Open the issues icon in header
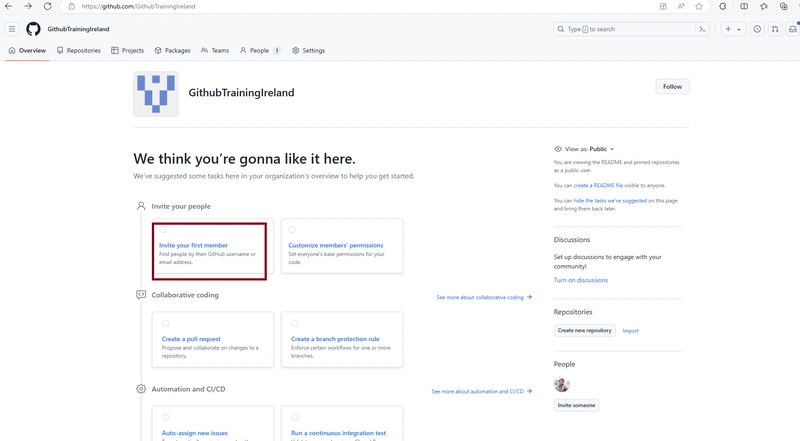The image size is (800, 441). [757, 29]
